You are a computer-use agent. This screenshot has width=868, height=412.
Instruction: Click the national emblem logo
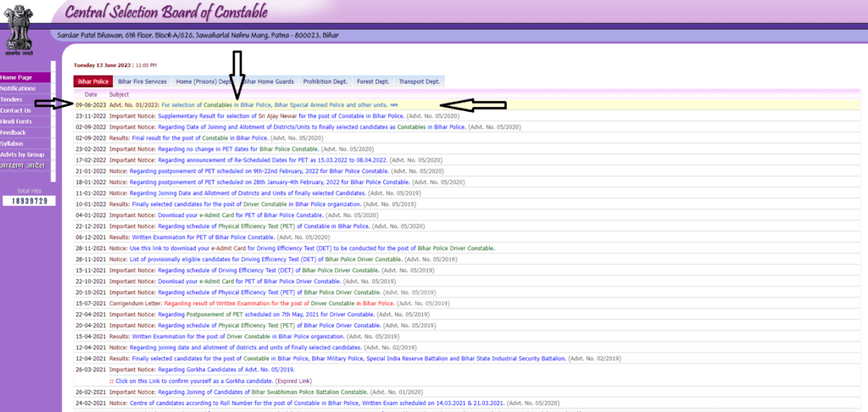click(19, 28)
